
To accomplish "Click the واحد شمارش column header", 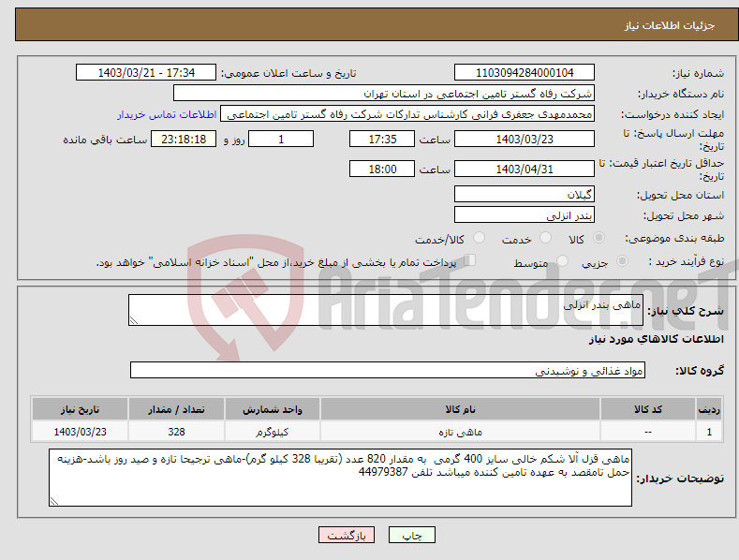I will [x=272, y=409].
